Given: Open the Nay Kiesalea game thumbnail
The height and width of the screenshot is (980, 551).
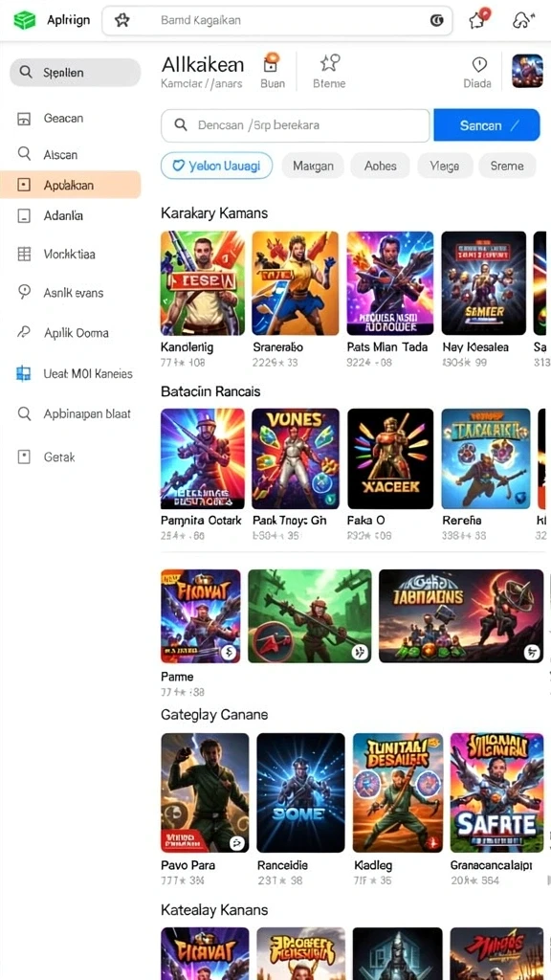Looking at the screenshot, I should [484, 283].
